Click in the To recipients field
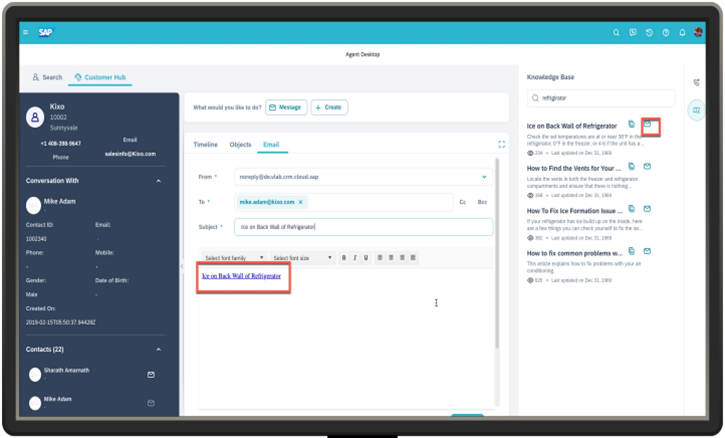This screenshot has height=438, width=725. [x=344, y=202]
